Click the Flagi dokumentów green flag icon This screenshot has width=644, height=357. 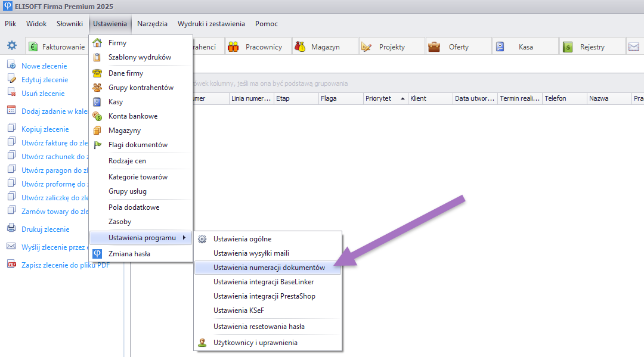97,145
